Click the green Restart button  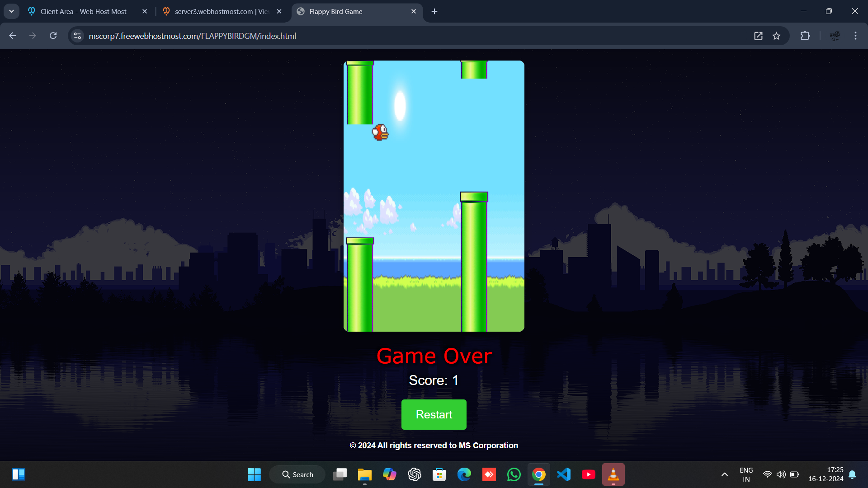click(434, 414)
